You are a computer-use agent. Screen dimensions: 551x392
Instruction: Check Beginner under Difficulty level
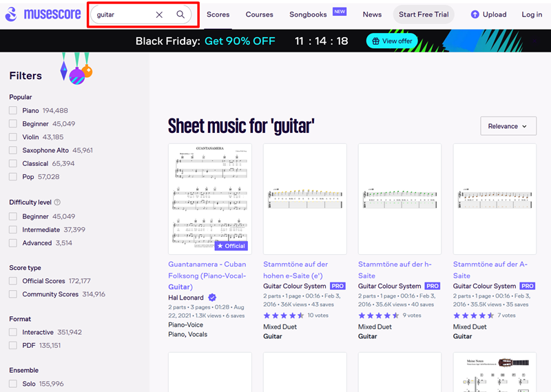13,216
